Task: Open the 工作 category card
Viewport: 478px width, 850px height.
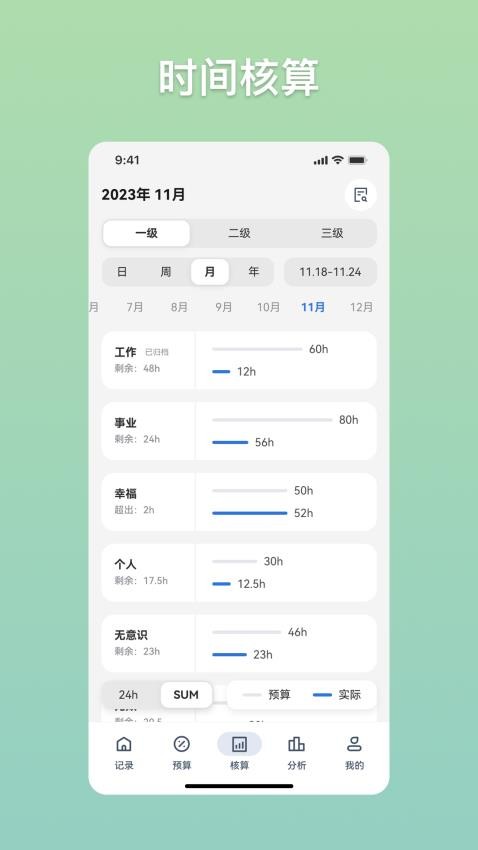Action: pos(239,360)
